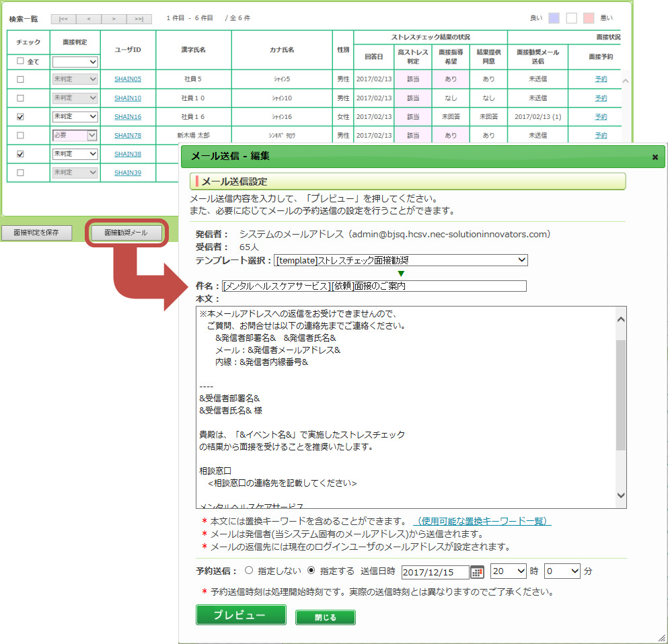Open user link SHAIN39

[x=128, y=173]
